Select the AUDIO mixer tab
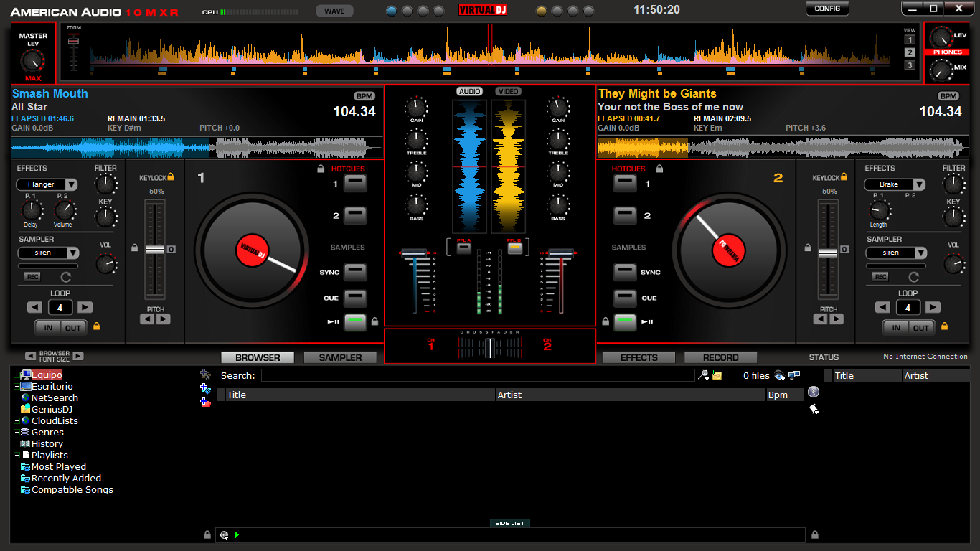Viewport: 980px width, 551px height. (x=470, y=91)
